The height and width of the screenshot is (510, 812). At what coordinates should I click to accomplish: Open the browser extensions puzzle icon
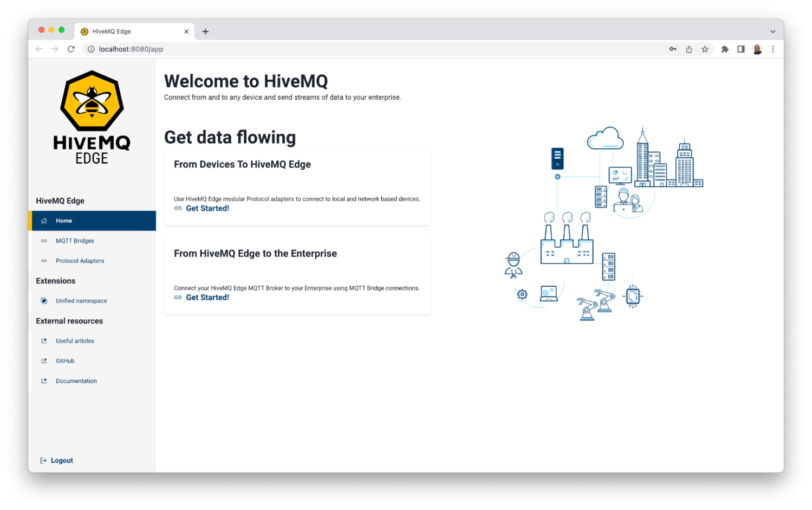pyautogui.click(x=725, y=49)
